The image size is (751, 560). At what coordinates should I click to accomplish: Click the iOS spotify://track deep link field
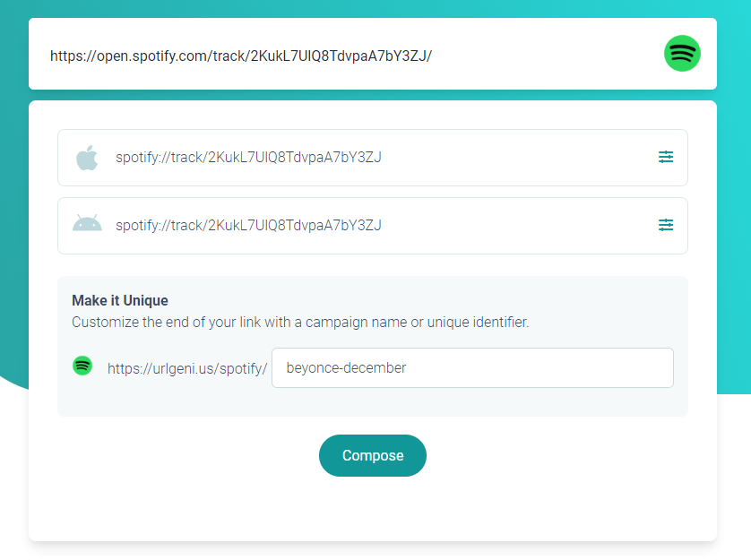coord(373,158)
